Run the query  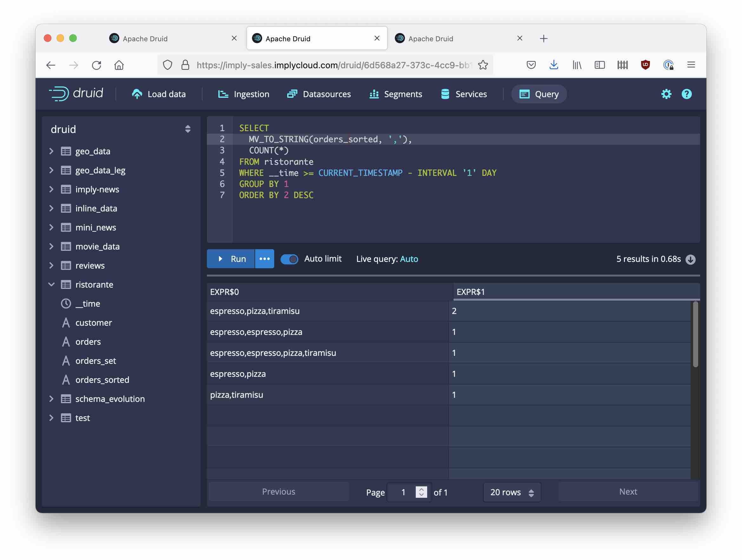click(231, 259)
